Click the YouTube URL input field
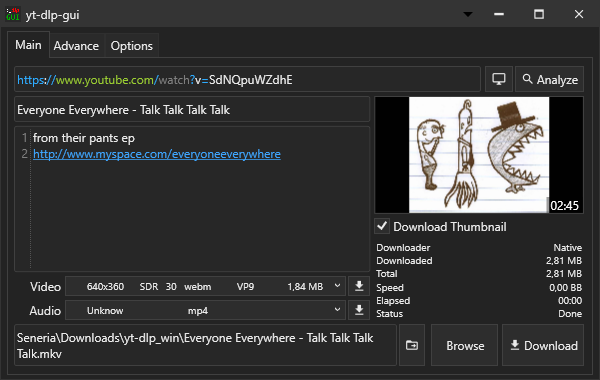Viewport: 600px width, 380px height. tap(247, 79)
